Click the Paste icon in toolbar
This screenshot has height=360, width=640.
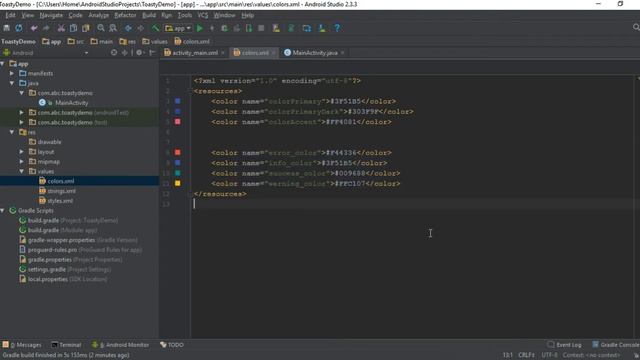coord(86,28)
